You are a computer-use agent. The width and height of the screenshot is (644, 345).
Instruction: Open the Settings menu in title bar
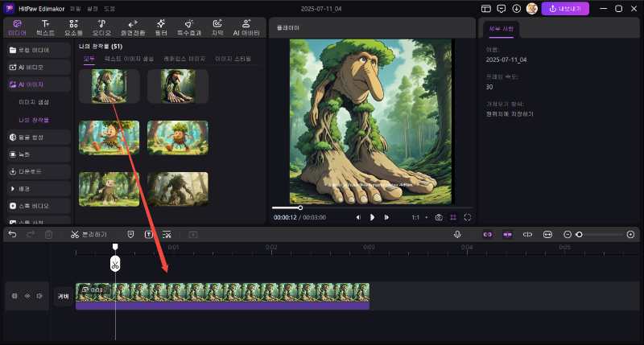click(x=93, y=9)
